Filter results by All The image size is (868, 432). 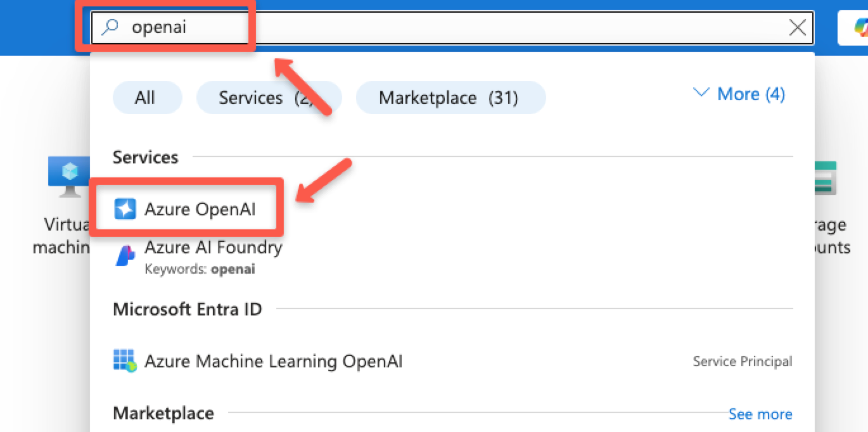coord(147,98)
